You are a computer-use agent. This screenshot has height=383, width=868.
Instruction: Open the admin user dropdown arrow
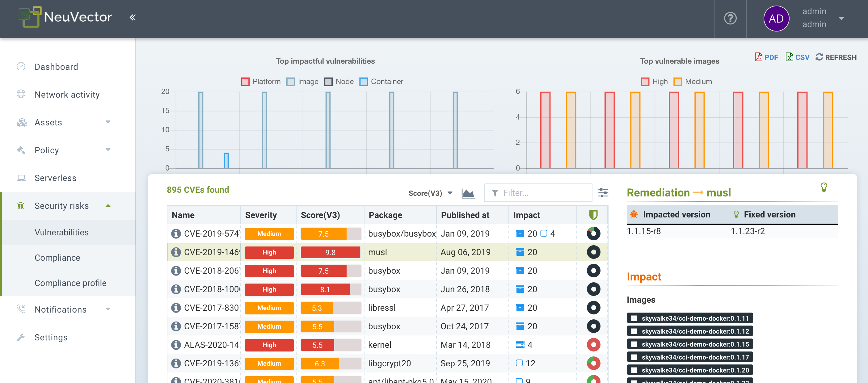tap(841, 19)
